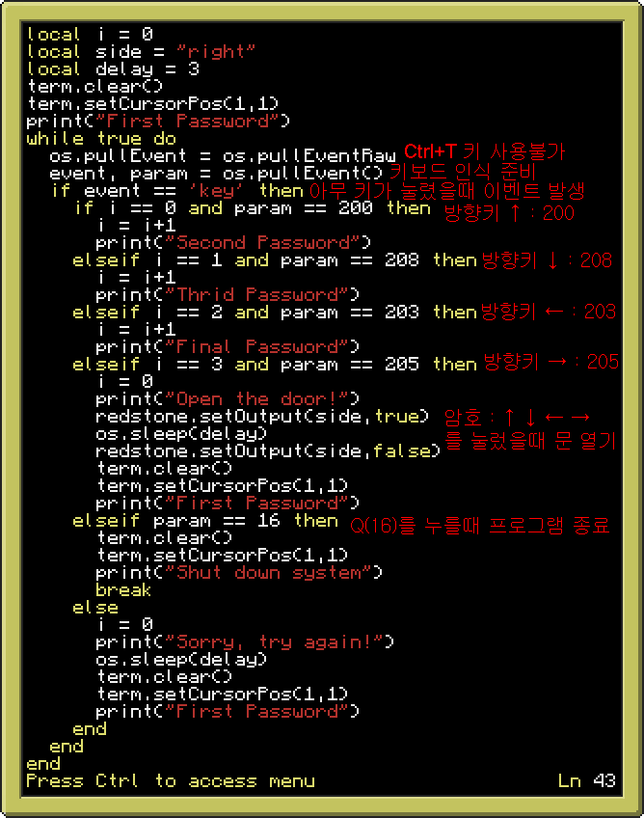Screen dimensions: 644x818
Task: Click the 'param == 208 then' line
Action: 275,260
